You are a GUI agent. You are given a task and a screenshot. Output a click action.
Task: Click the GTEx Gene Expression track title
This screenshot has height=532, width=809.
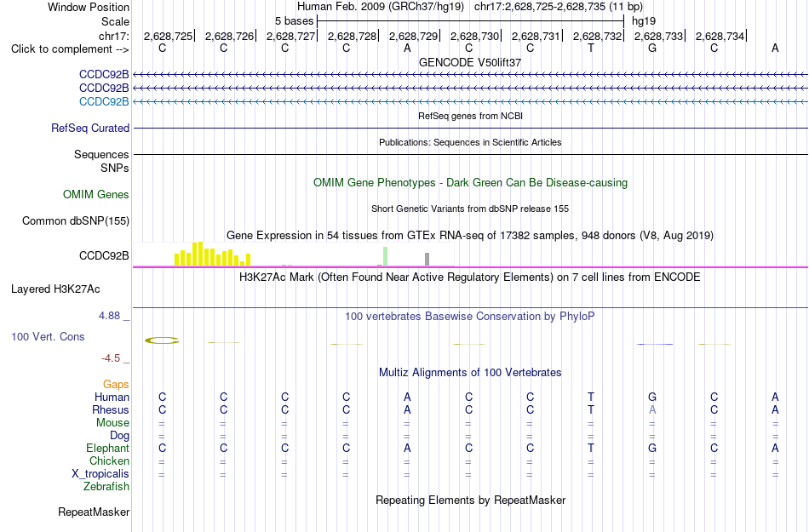(x=470, y=236)
